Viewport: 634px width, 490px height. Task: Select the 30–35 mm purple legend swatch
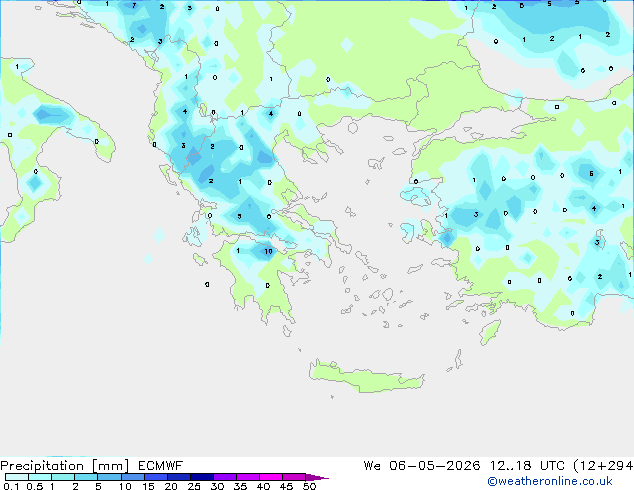(x=224, y=477)
